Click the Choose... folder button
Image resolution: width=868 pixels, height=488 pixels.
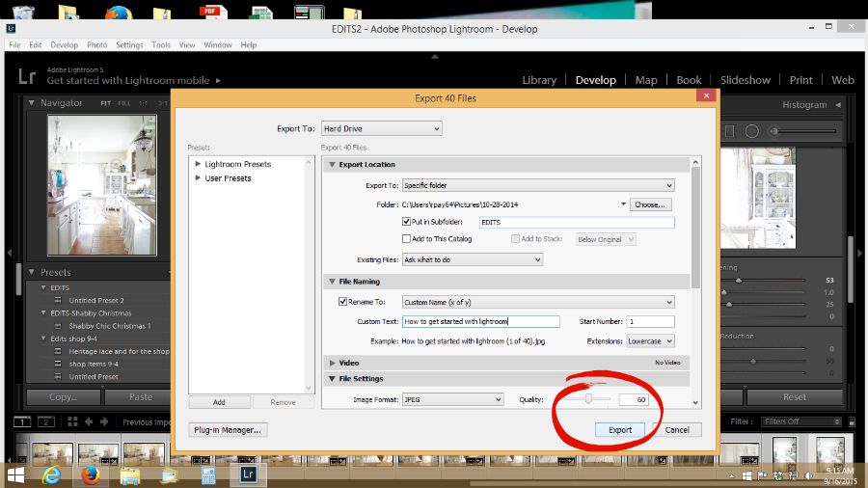[650, 204]
